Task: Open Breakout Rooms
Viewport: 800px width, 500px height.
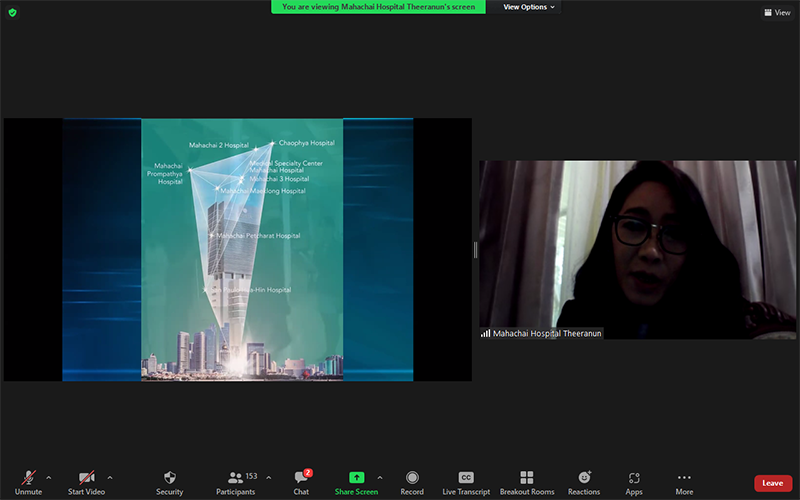Action: pos(527,483)
